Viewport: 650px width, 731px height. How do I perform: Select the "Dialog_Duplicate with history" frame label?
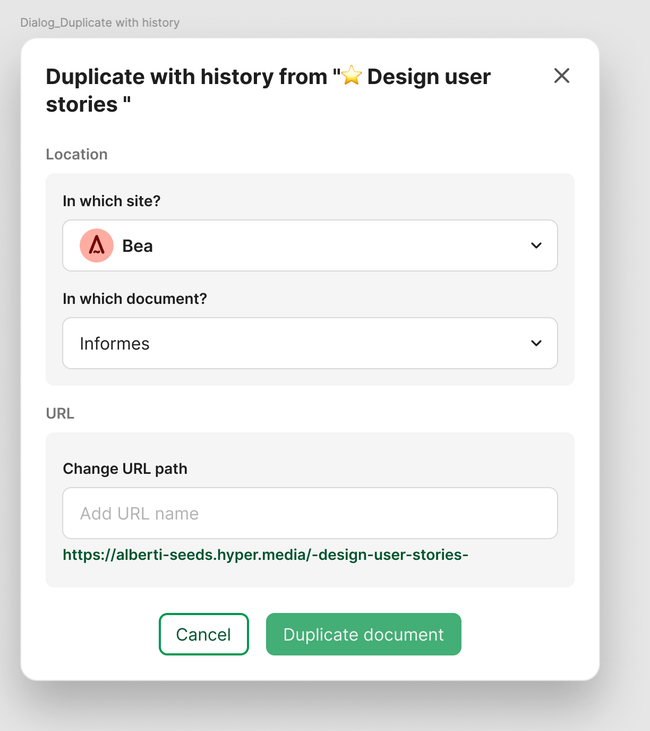(x=100, y=22)
